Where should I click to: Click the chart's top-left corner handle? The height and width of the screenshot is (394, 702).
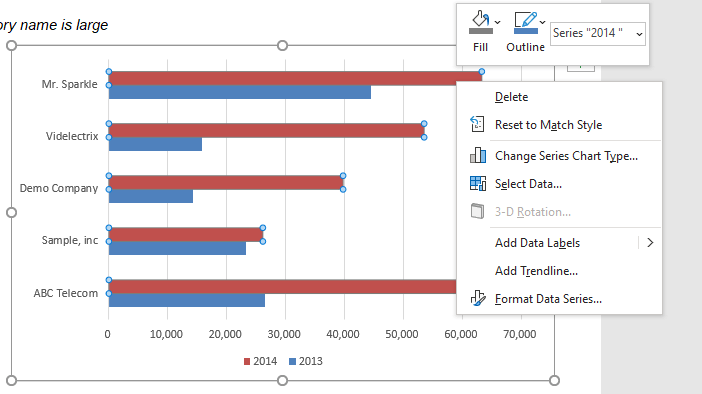pyautogui.click(x=12, y=46)
